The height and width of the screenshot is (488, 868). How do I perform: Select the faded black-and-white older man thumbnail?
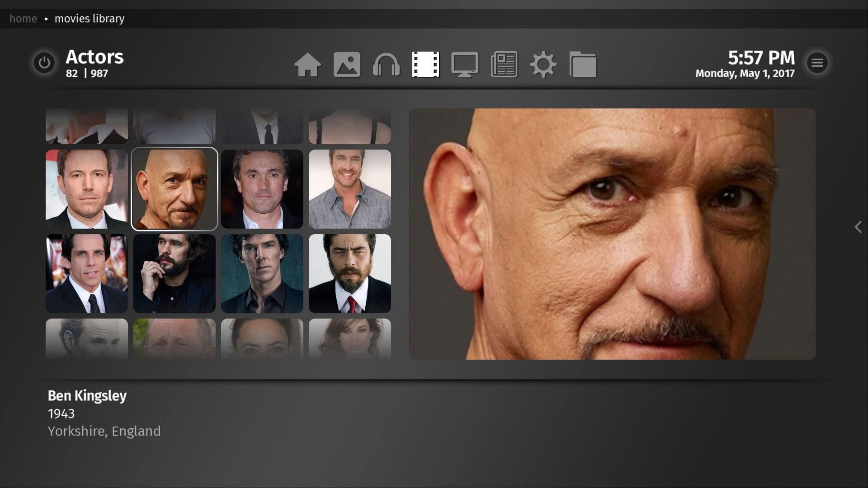[x=87, y=339]
